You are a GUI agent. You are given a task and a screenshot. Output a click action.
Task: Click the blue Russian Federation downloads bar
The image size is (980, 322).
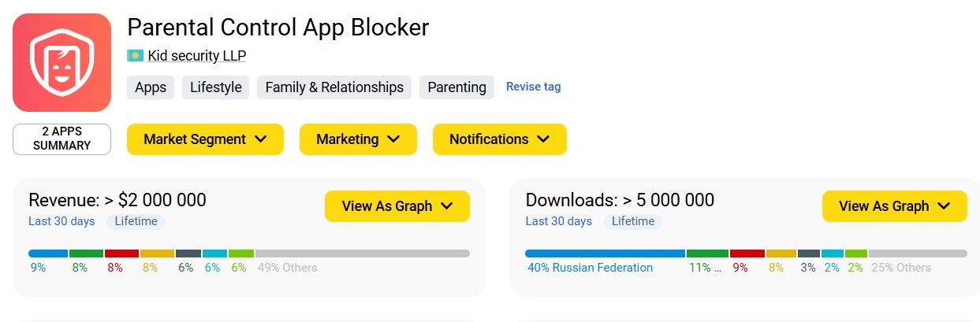[605, 254]
